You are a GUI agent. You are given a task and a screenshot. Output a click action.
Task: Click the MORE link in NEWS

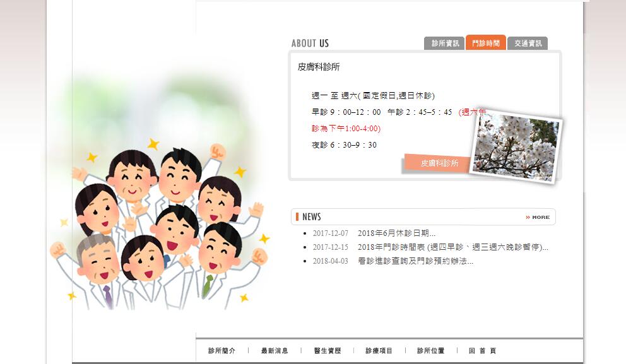[x=538, y=217]
